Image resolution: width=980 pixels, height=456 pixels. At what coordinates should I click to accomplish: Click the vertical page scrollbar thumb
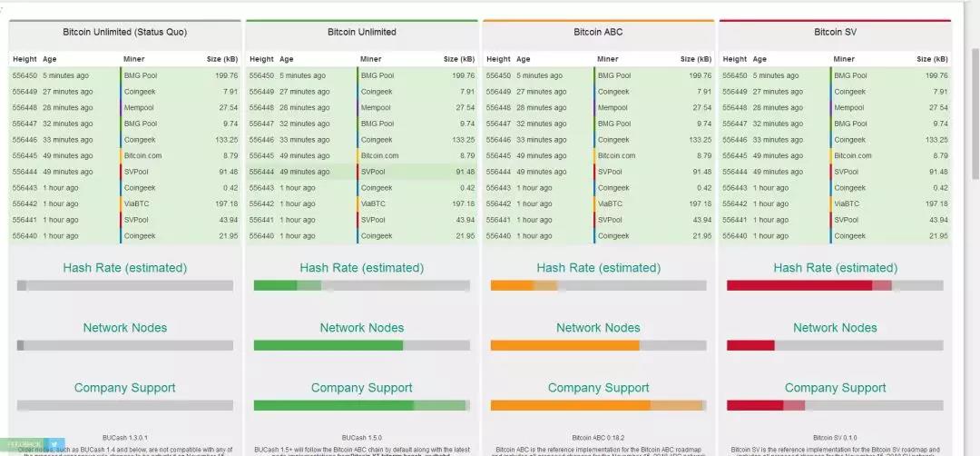(x=975, y=113)
